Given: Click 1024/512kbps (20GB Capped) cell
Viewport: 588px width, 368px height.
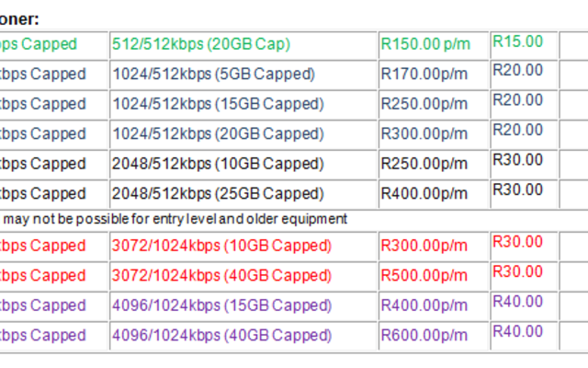Looking at the screenshot, I should click(x=218, y=134).
